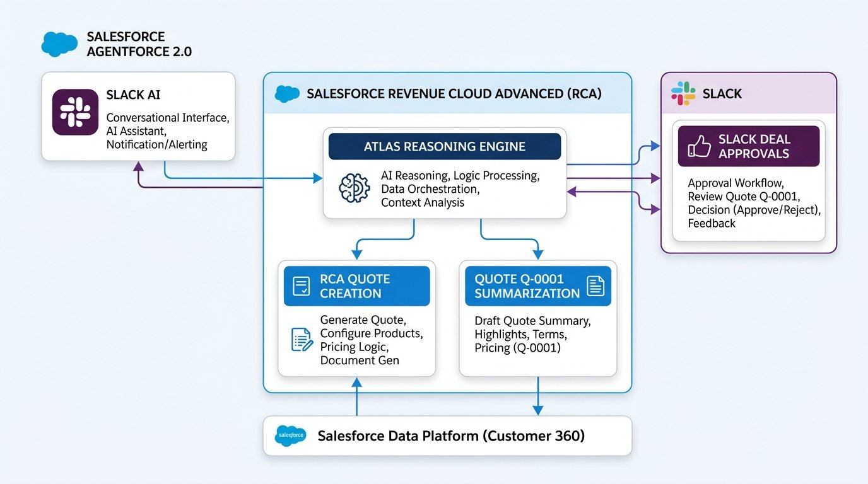Click the 'Decision (Approve/Reject),' text

pos(754,210)
